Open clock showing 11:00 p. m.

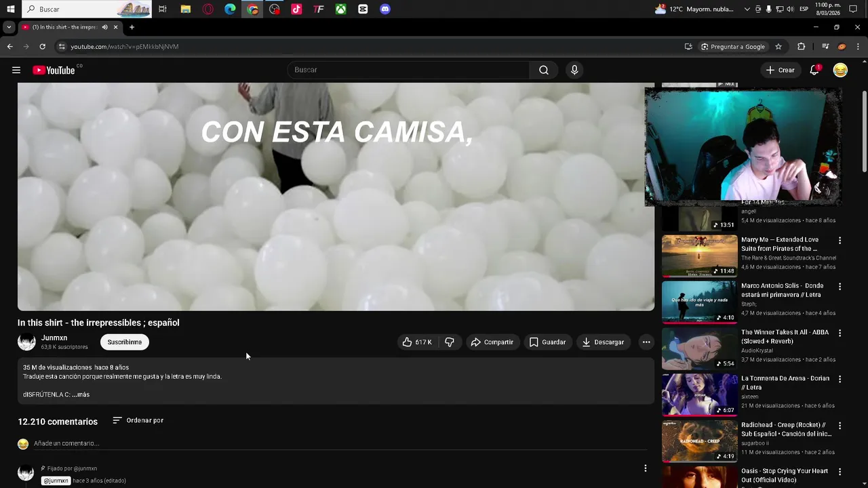[828, 9]
